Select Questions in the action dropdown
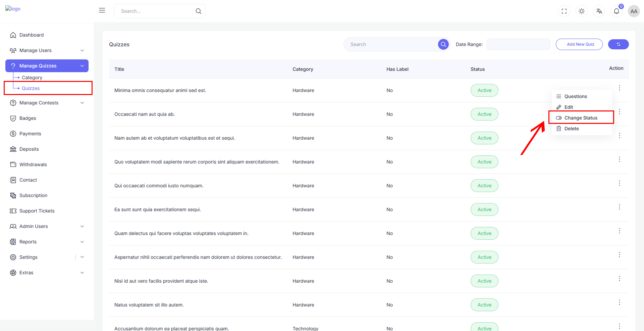 click(x=582, y=96)
